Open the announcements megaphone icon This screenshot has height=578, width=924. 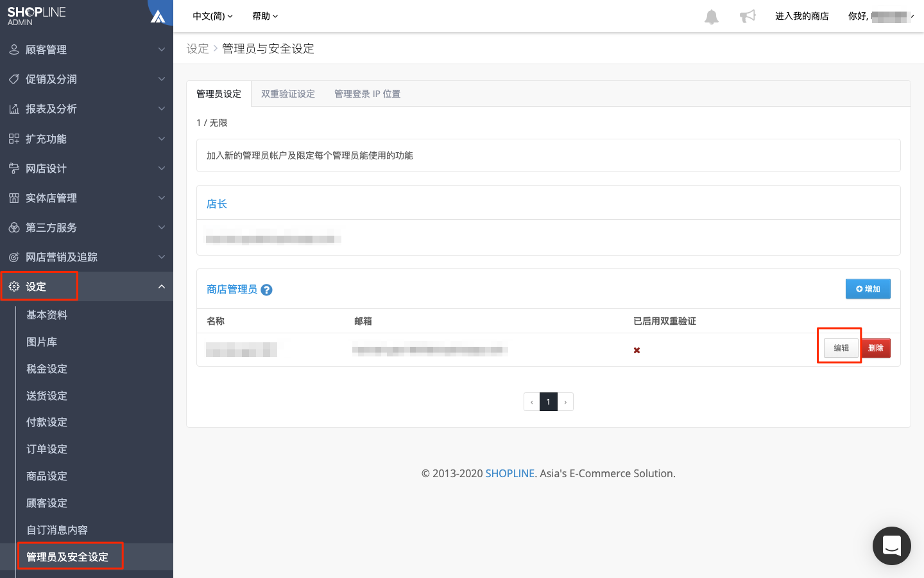point(748,16)
